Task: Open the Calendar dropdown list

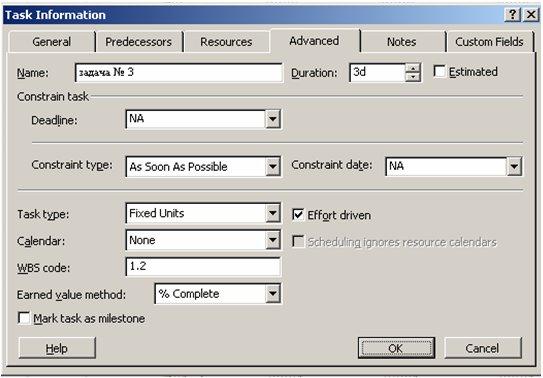Action: 273,240
